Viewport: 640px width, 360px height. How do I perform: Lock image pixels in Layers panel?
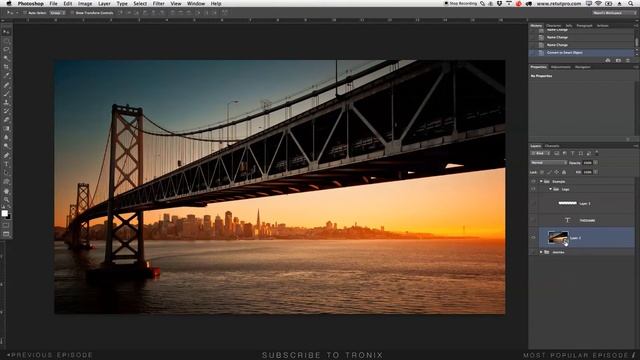point(549,172)
